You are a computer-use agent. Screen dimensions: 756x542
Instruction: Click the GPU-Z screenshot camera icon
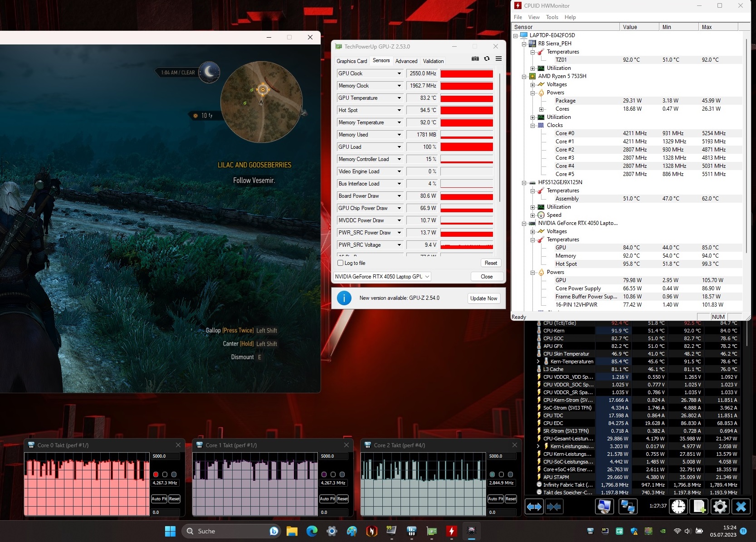pyautogui.click(x=475, y=59)
